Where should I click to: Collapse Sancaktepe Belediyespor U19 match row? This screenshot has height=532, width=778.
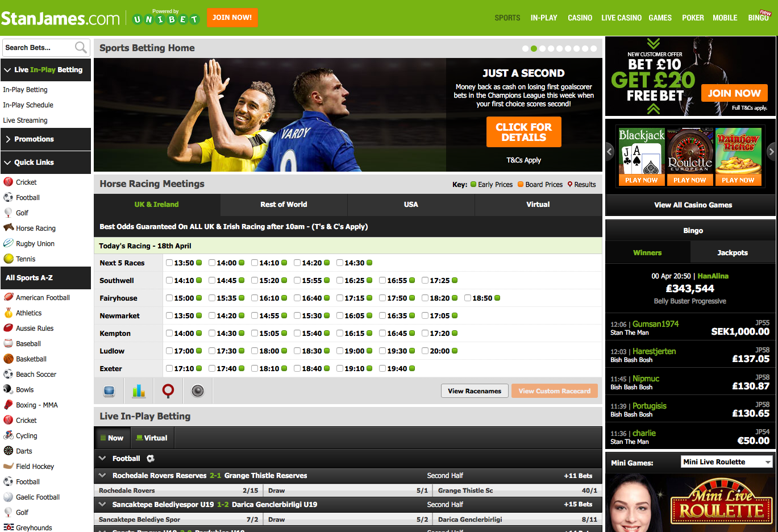point(102,504)
